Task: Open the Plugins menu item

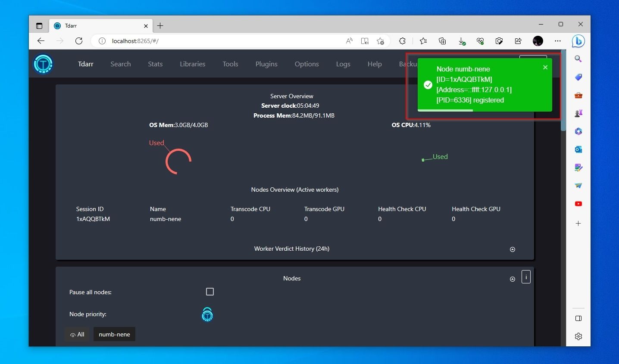Action: coord(266,64)
